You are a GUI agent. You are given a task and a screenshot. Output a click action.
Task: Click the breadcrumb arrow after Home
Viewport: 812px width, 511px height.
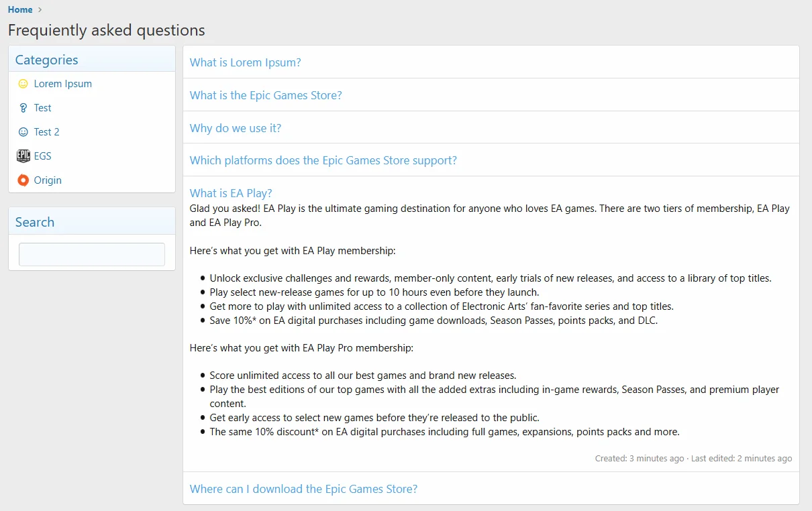(x=40, y=9)
